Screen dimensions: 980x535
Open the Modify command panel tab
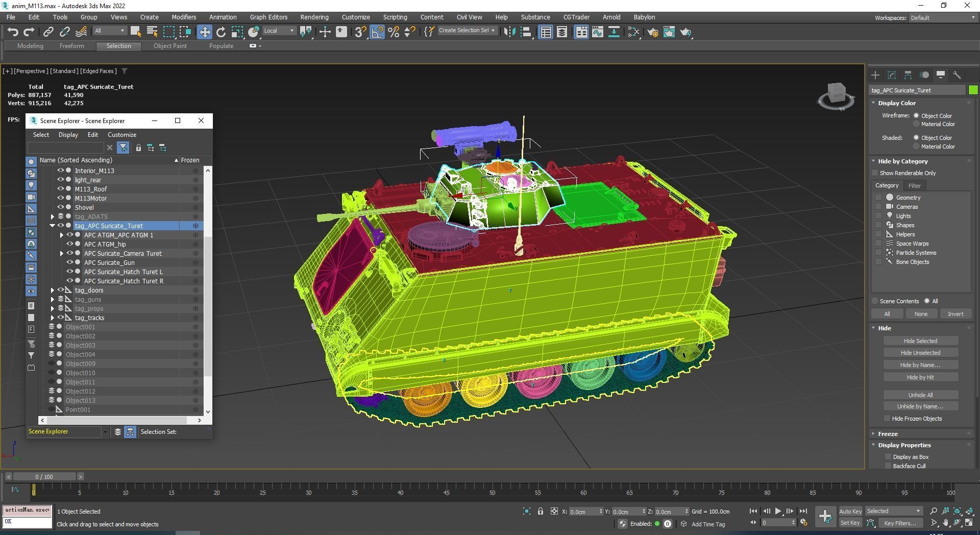(x=892, y=75)
